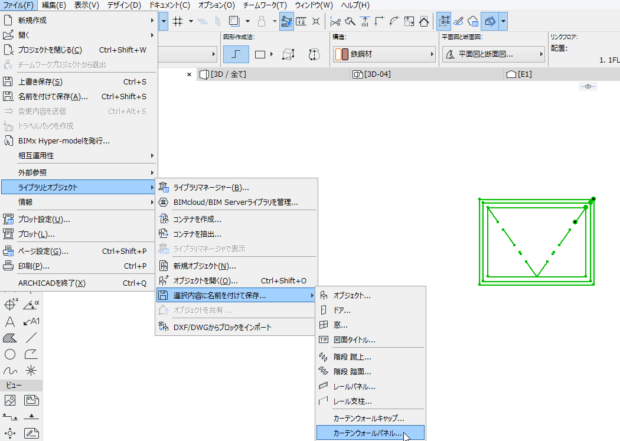Click 上書き保存(S) in File menu

coord(79,82)
